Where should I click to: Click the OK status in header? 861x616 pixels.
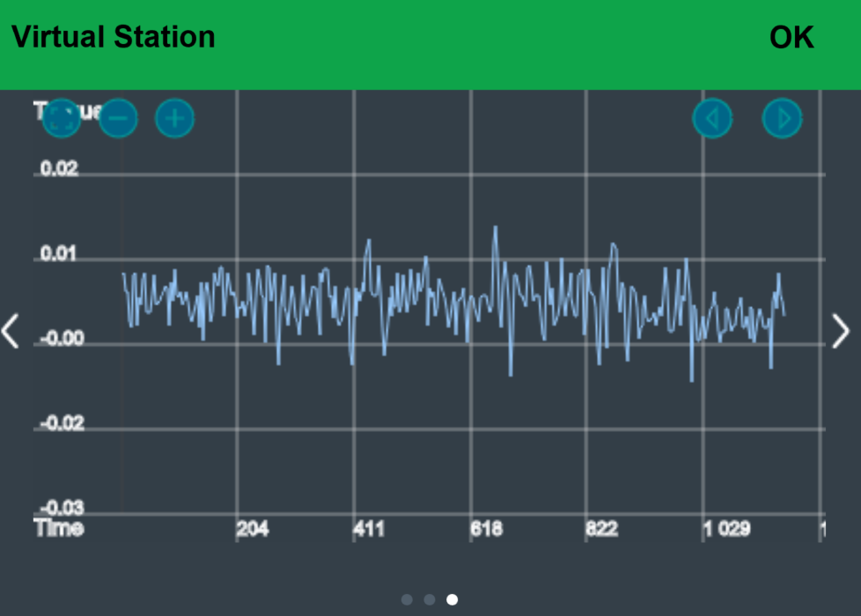click(791, 38)
